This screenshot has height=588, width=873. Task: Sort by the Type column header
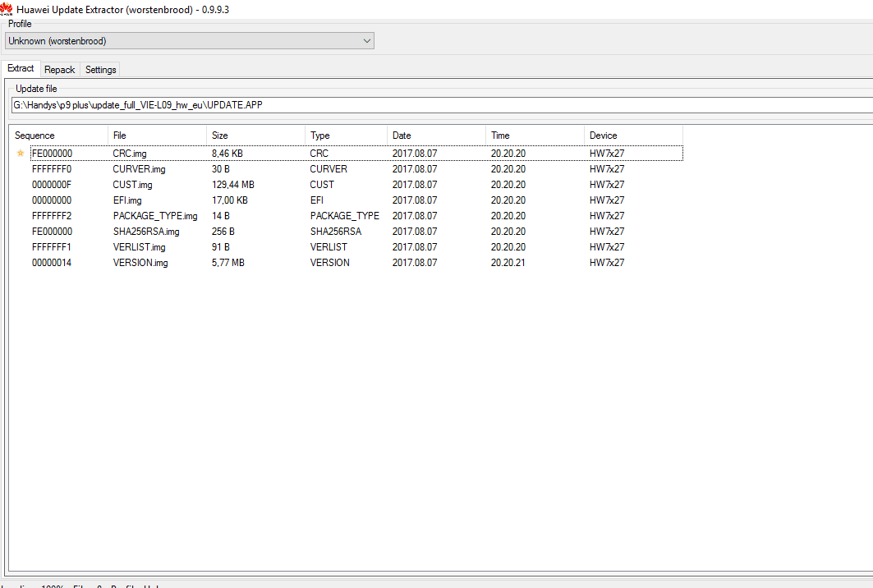(346, 136)
